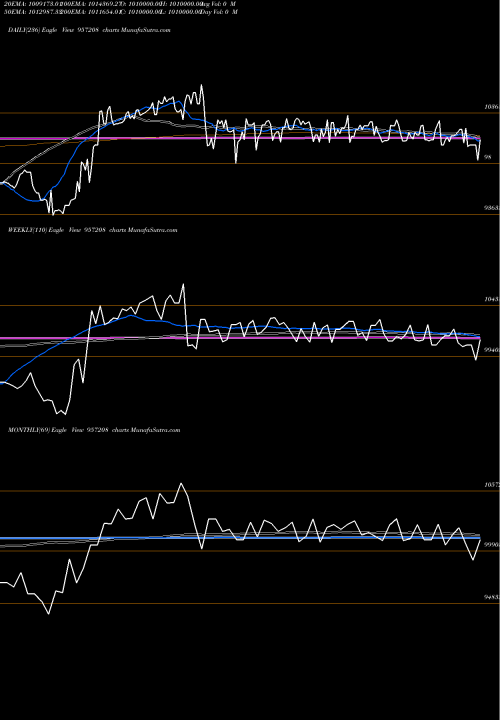500x720 pixels.
Task: Click MunafaSutra.com in the monthly chart title
Action: pyautogui.click(x=155, y=430)
